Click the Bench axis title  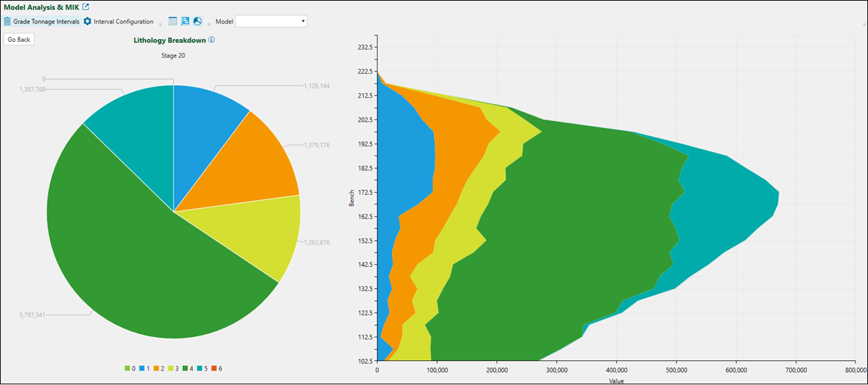[351, 197]
